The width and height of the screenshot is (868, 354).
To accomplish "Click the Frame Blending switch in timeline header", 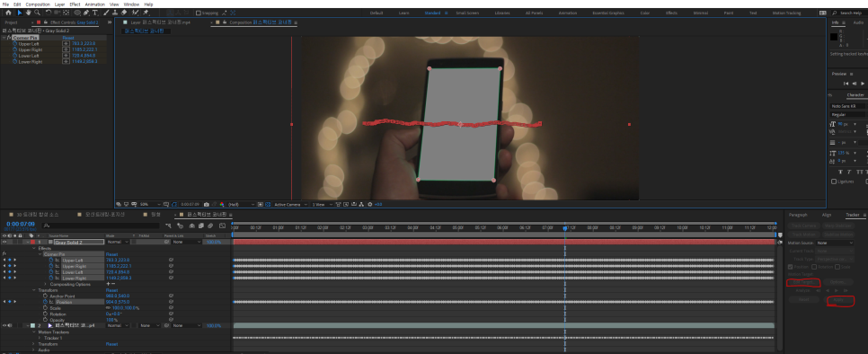I will point(200,226).
